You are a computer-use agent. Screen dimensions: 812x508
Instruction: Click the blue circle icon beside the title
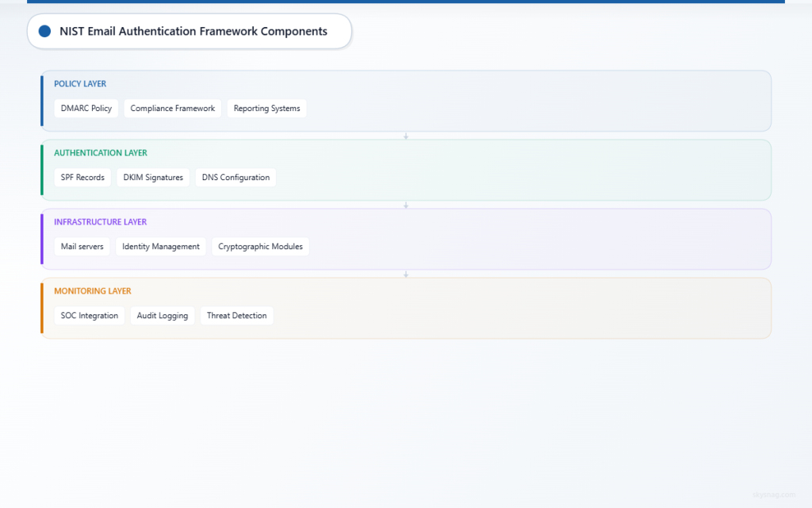click(x=44, y=31)
